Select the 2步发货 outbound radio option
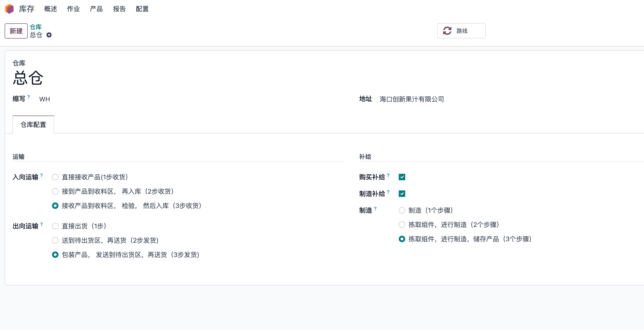This screenshot has height=330, width=644. 55,241
